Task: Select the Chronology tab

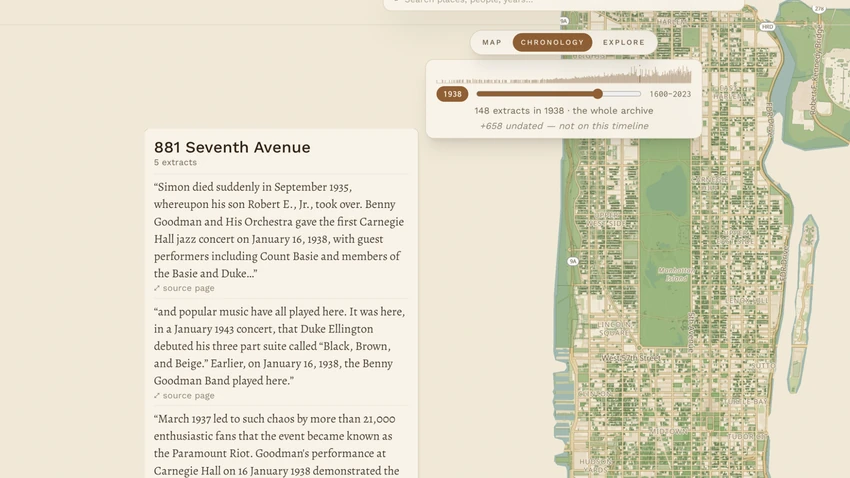Action: pos(552,42)
